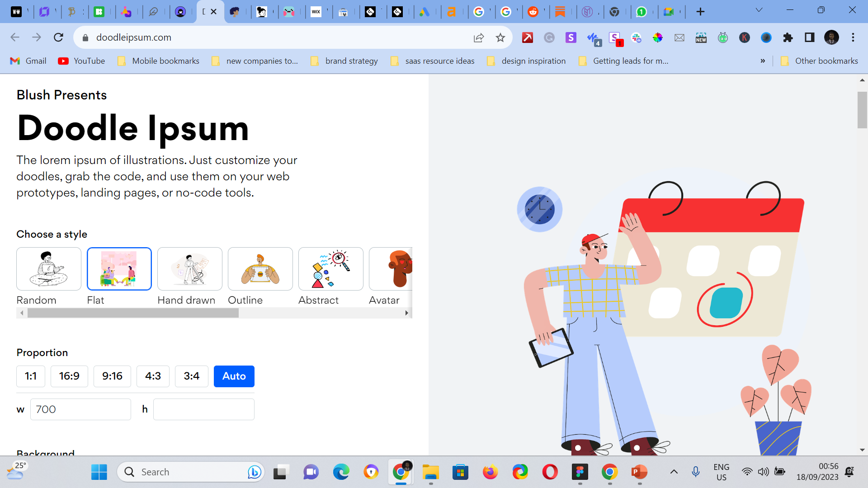This screenshot has height=488, width=868.
Task: Click the width input field
Action: pos(80,409)
